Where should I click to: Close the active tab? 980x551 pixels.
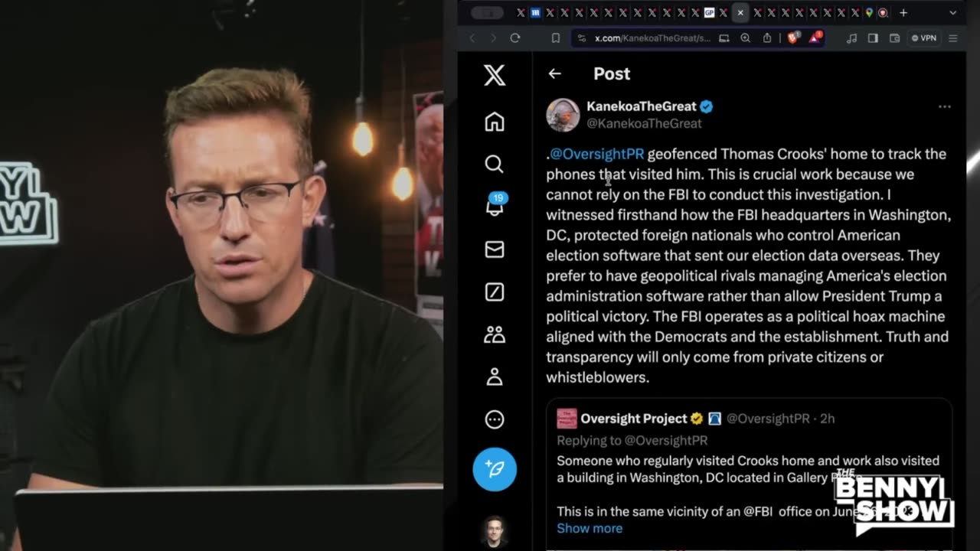740,12
